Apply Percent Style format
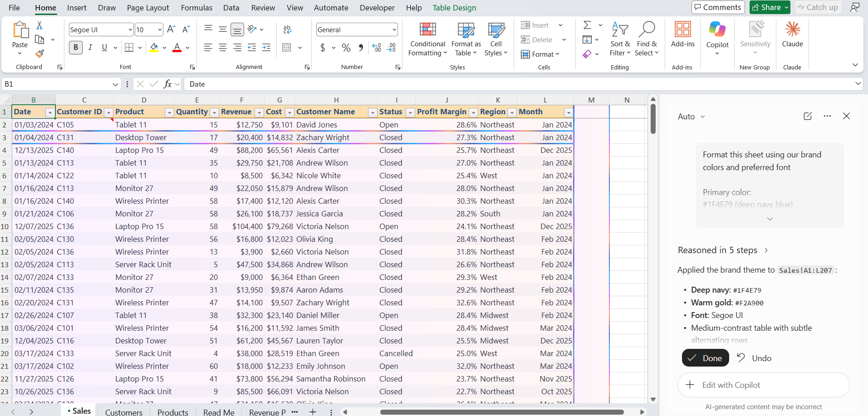Viewport: 868px width, 416px height. tap(346, 47)
